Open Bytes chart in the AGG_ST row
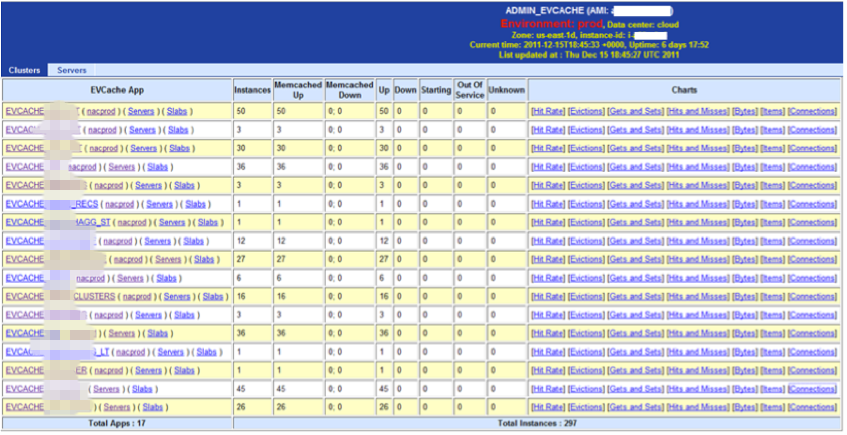Screen dimensions: 847x435 (744, 222)
